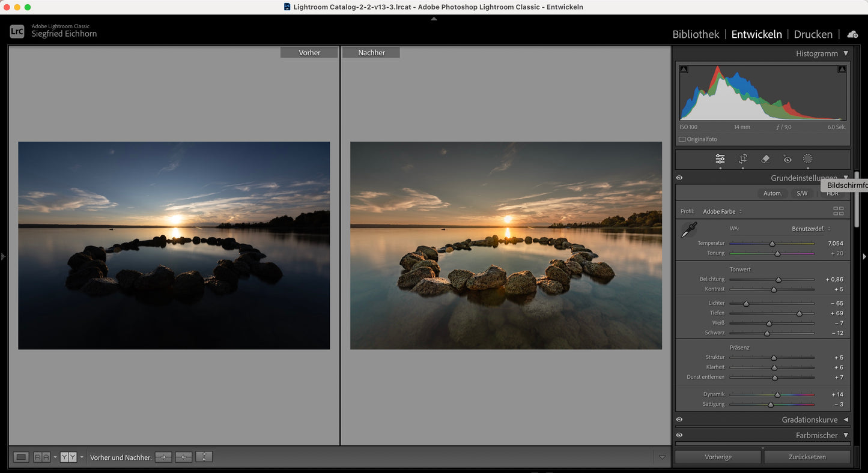Pick the white balance eyedropper
Viewport: 868px width, 473px height.
click(688, 230)
